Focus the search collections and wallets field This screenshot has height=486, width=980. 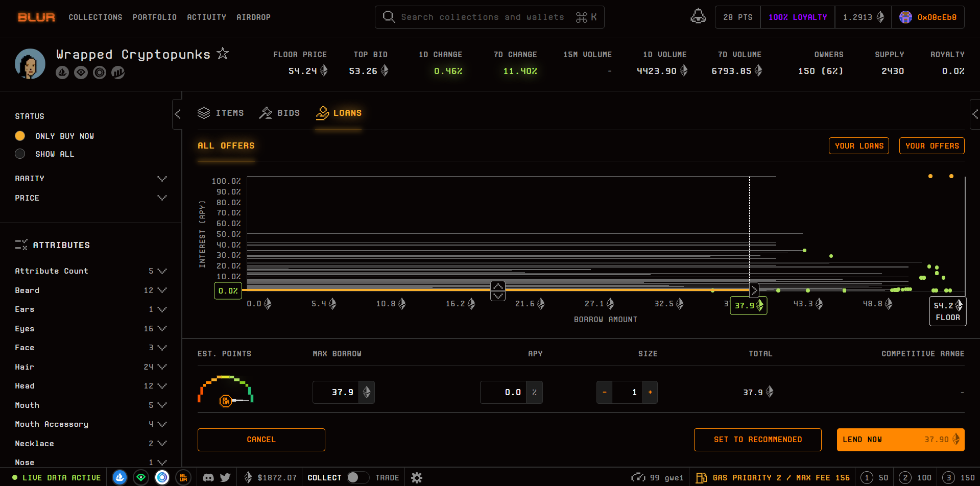tap(490, 17)
